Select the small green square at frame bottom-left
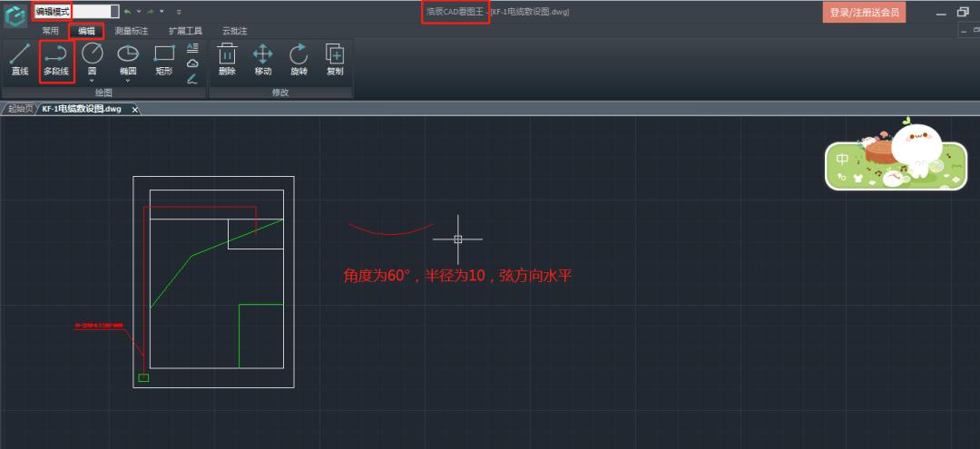980x449 pixels. pos(143,378)
